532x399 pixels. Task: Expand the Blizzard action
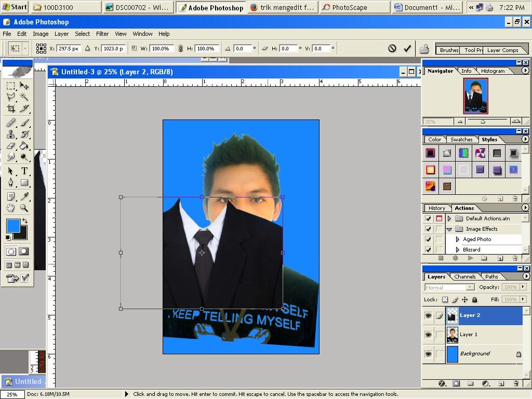click(x=457, y=250)
